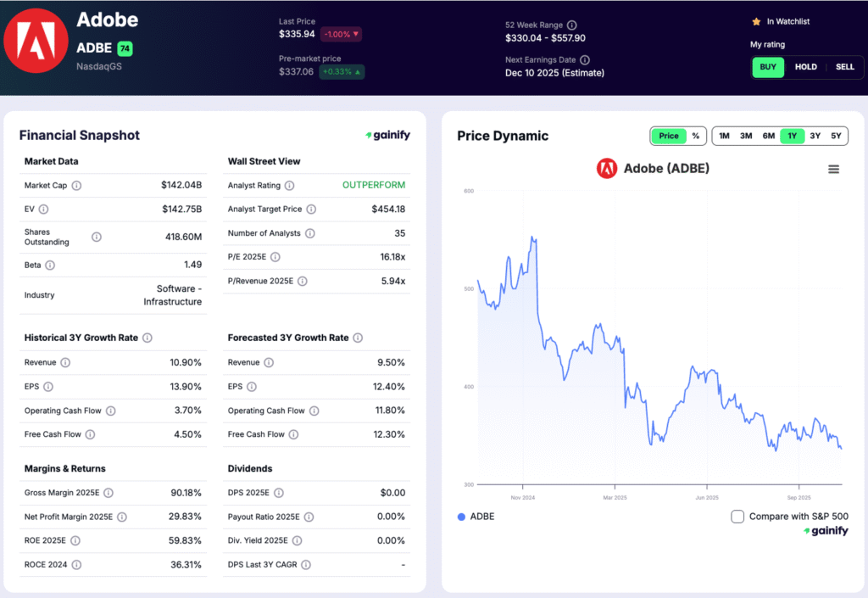Screen dimensions: 868x598
Task: Select the 1M timeframe
Action: (x=724, y=136)
